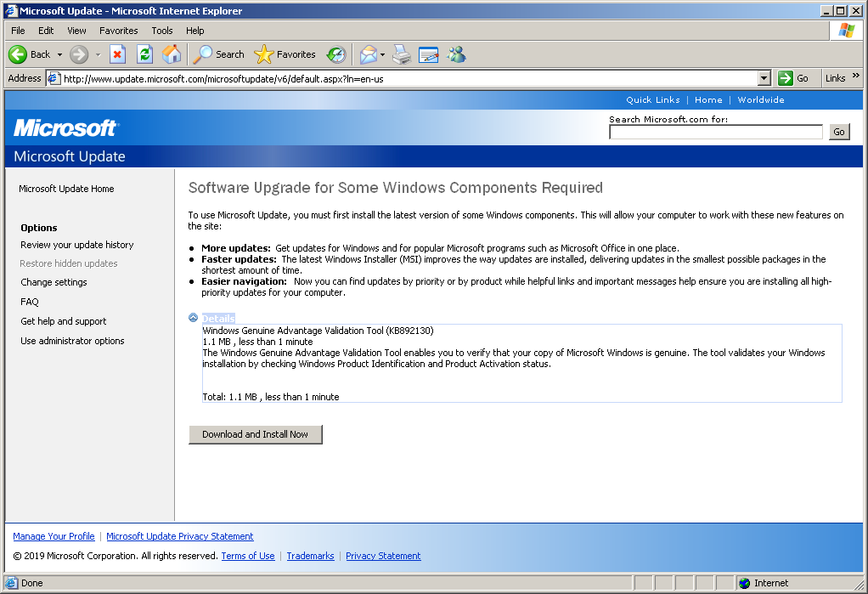This screenshot has height=594, width=868.
Task: Open the Tools menu
Action: [162, 31]
